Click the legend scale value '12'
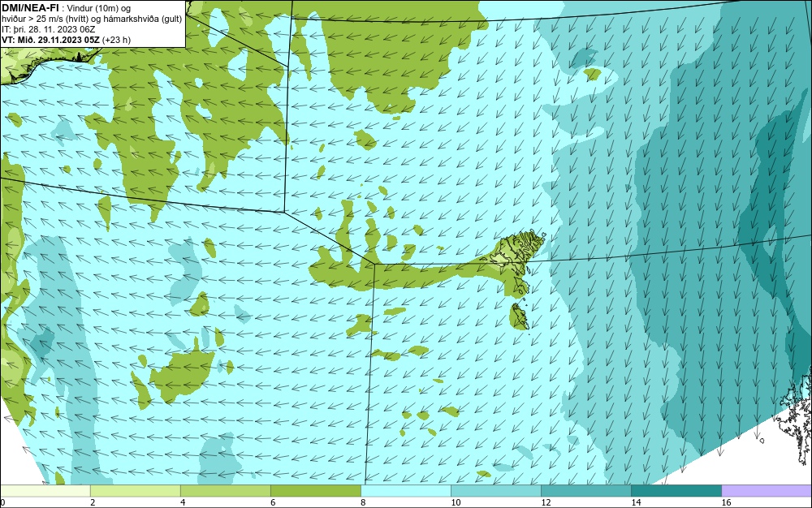The height and width of the screenshot is (508, 812). coord(546,502)
